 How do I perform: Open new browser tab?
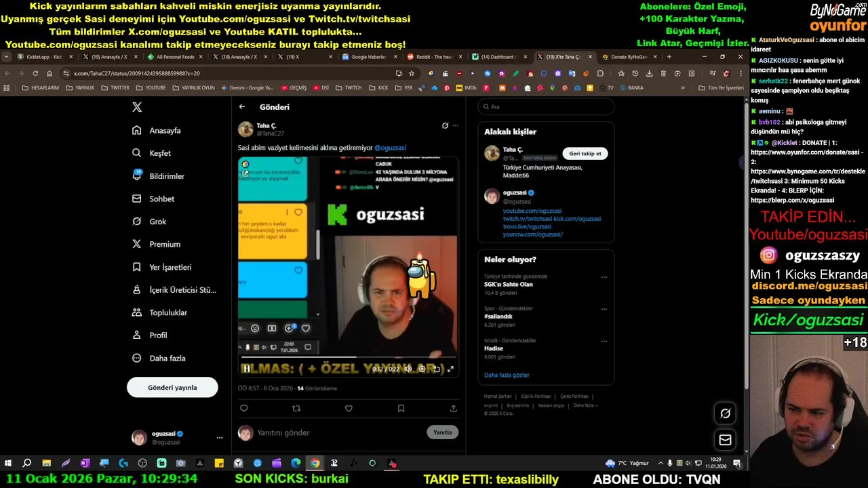[669, 57]
